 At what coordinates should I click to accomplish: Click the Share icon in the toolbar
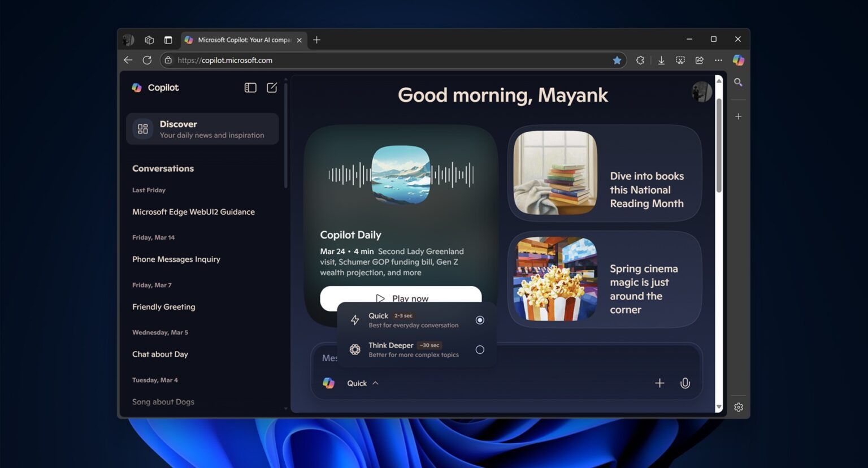pos(700,60)
